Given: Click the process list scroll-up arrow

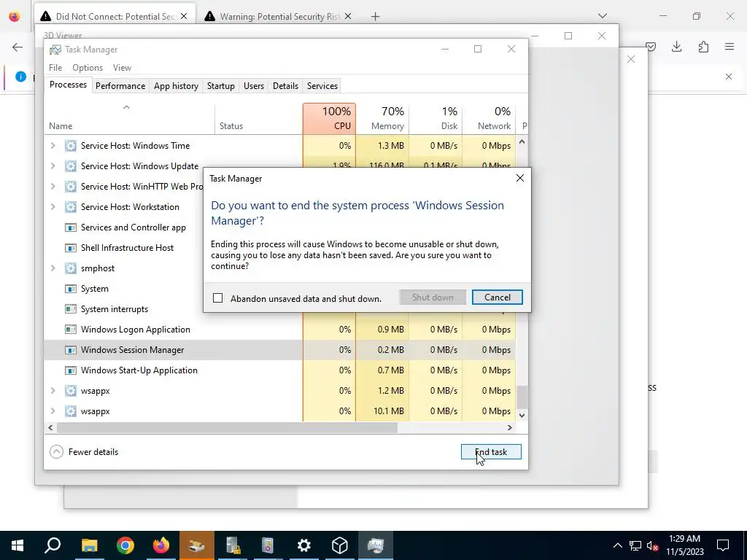Looking at the screenshot, I should click(522, 141).
